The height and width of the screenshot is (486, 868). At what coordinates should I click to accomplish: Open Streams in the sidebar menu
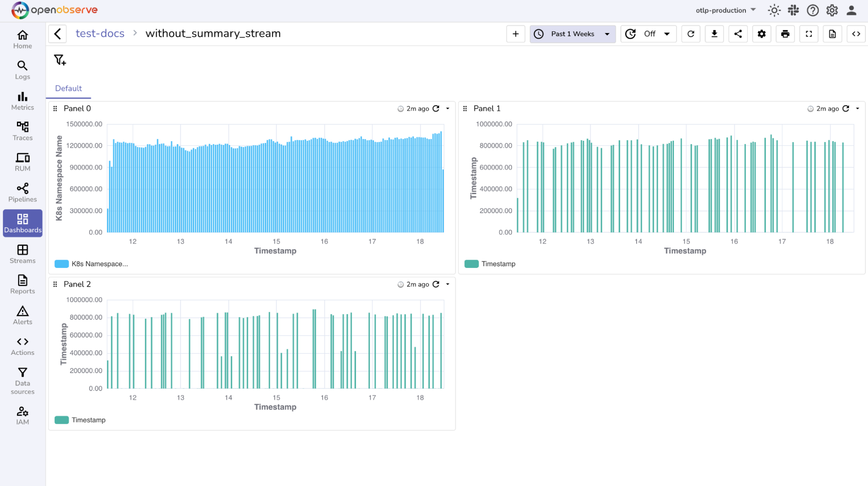pos(23,254)
